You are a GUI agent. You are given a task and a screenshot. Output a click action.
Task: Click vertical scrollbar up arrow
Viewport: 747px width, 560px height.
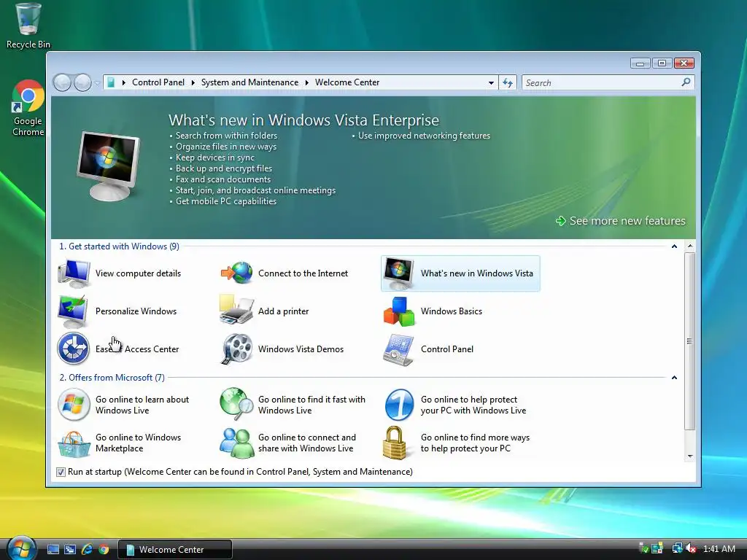(690, 246)
